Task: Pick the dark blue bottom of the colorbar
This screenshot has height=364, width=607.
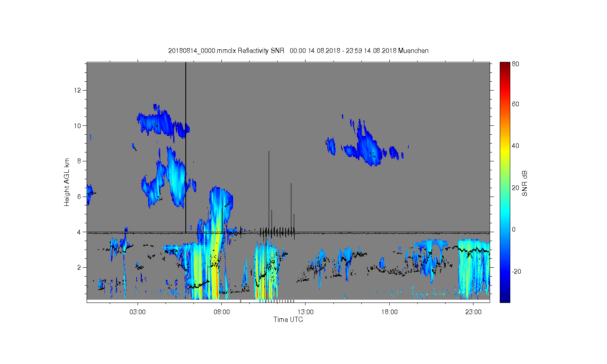Action: coord(505,298)
